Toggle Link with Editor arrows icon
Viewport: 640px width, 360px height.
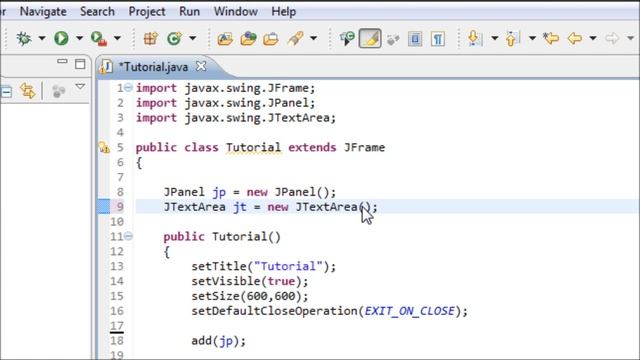28,91
